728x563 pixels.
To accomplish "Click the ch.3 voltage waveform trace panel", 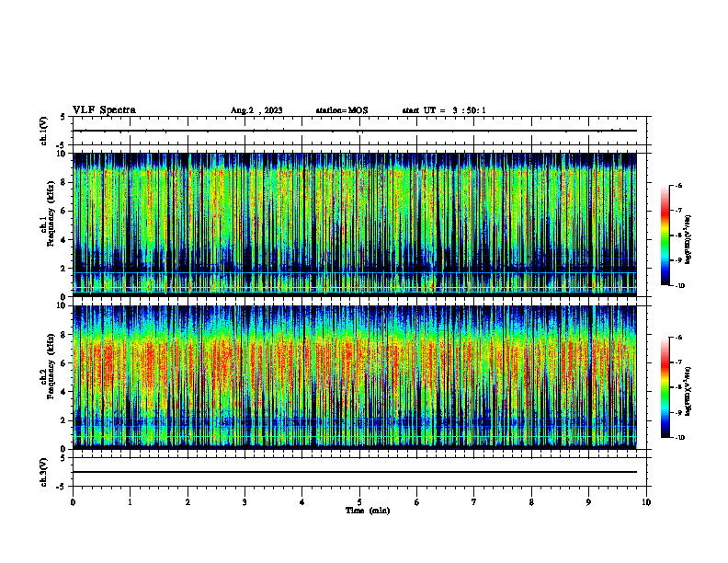I will pos(359,472).
